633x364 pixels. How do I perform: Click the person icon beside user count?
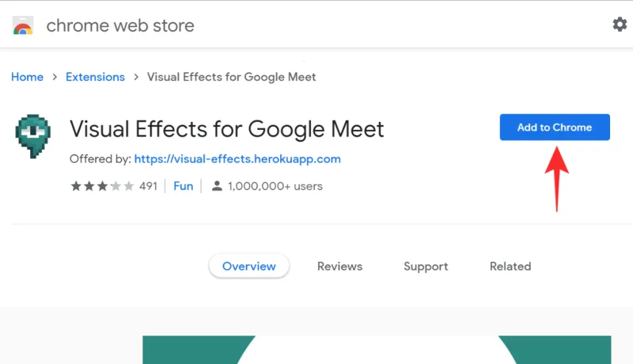pos(216,187)
